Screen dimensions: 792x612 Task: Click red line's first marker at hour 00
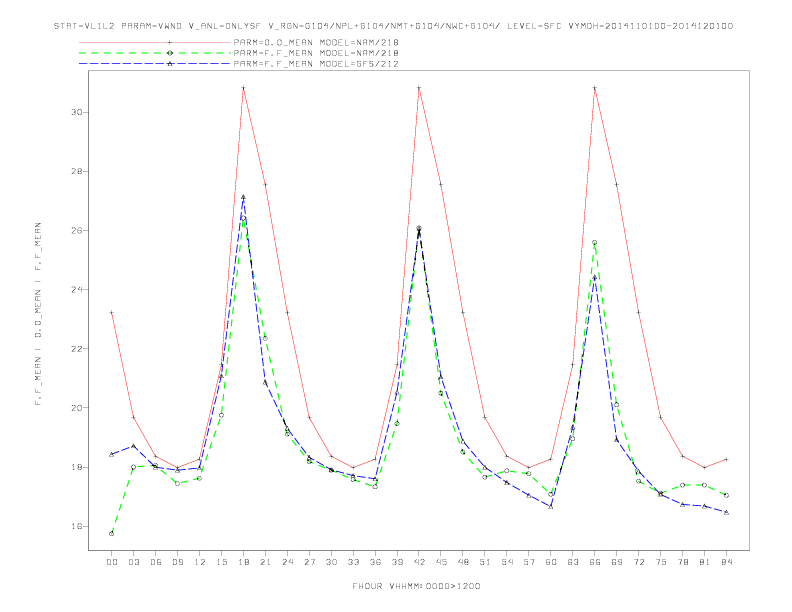[112, 313]
